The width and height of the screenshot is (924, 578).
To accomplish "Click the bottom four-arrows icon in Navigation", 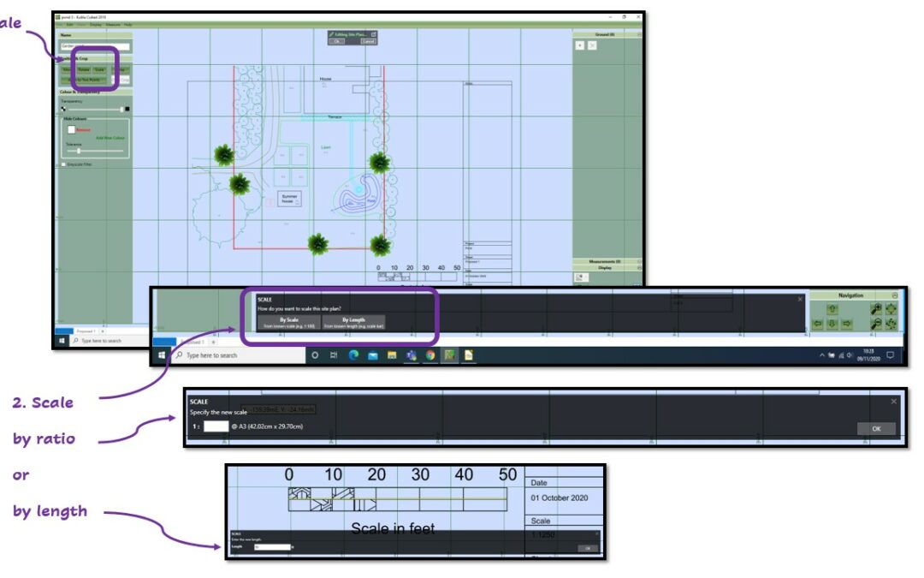I will click(x=891, y=324).
